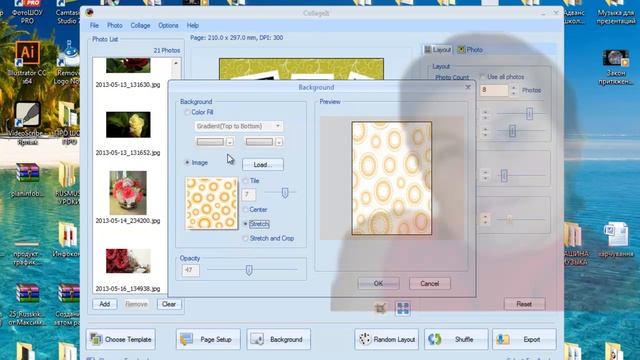Select photo 2013-05-13_131652.jpg thumbnail
The image size is (640, 360).
(128, 124)
